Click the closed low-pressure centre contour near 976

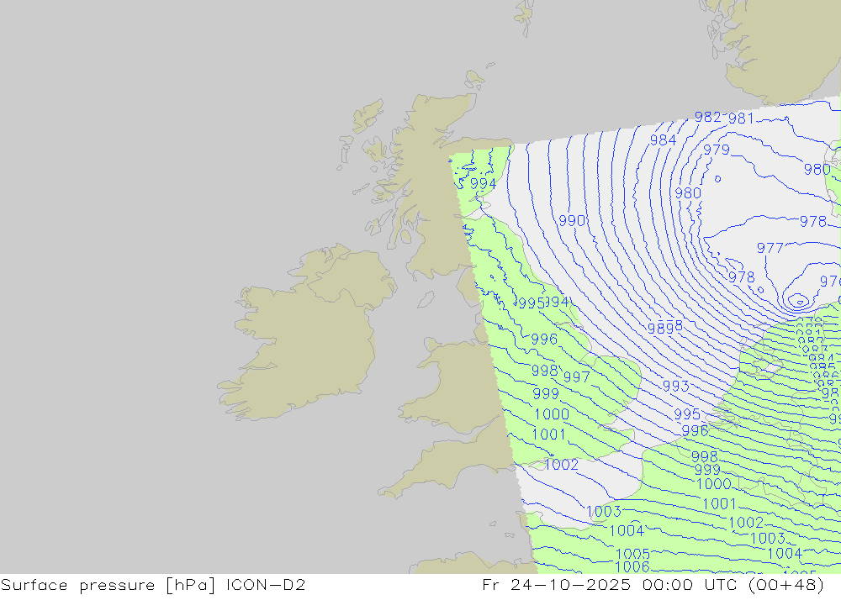[799, 302]
